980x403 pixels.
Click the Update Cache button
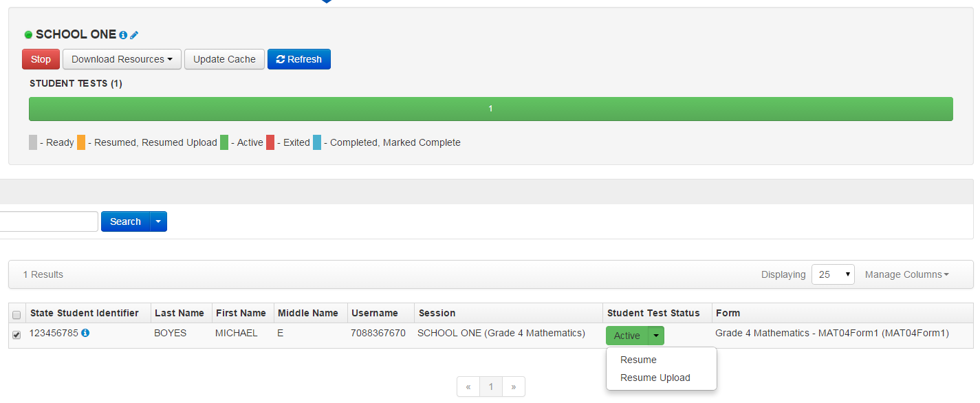pos(224,59)
